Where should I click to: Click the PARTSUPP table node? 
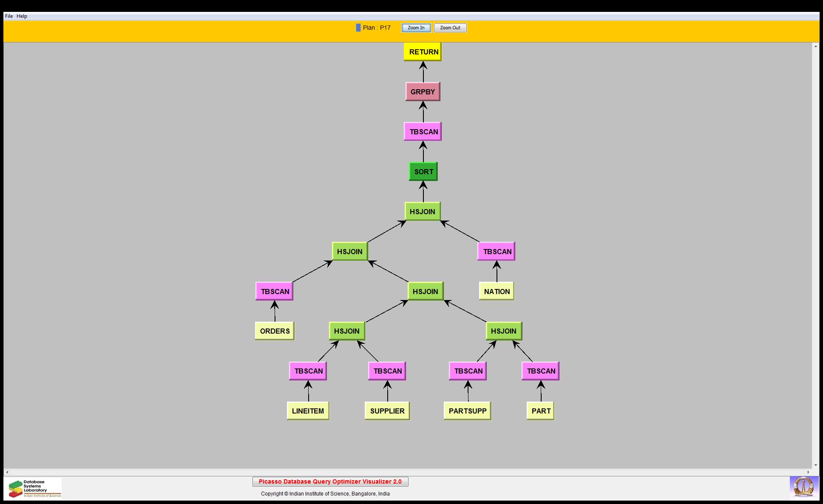click(x=468, y=411)
